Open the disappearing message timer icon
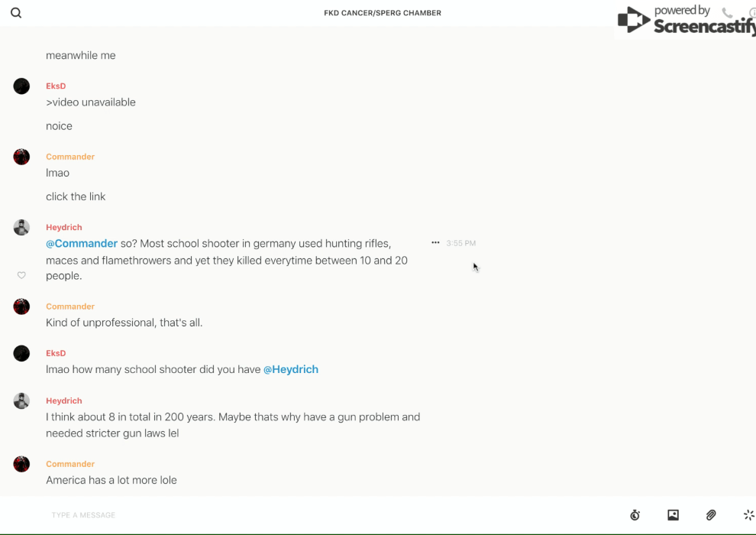Image resolution: width=756 pixels, height=535 pixels. pyautogui.click(x=635, y=515)
